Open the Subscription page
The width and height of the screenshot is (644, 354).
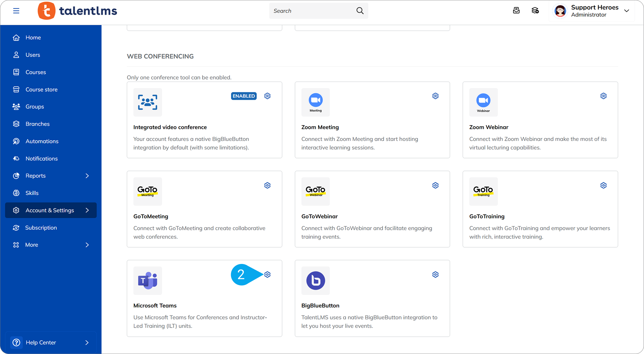41,228
